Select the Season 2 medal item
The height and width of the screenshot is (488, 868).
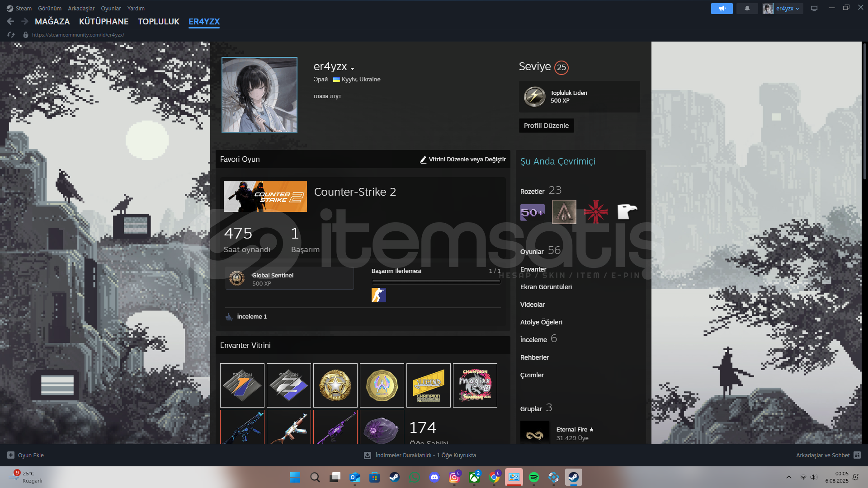(x=289, y=385)
